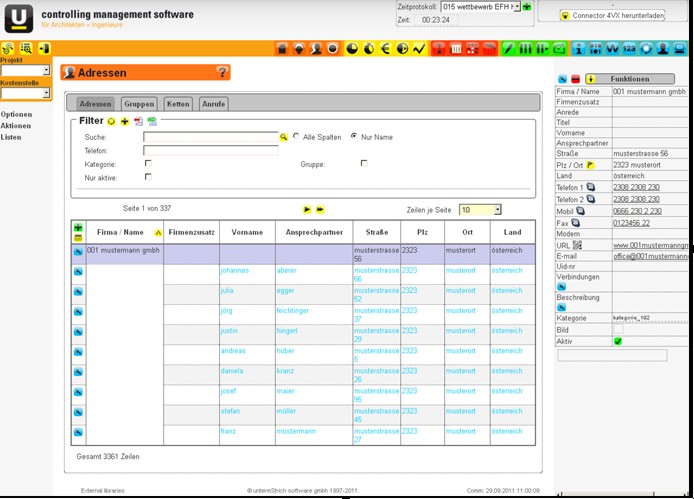Export the address list as PDF
The image size is (694, 499).
[139, 121]
